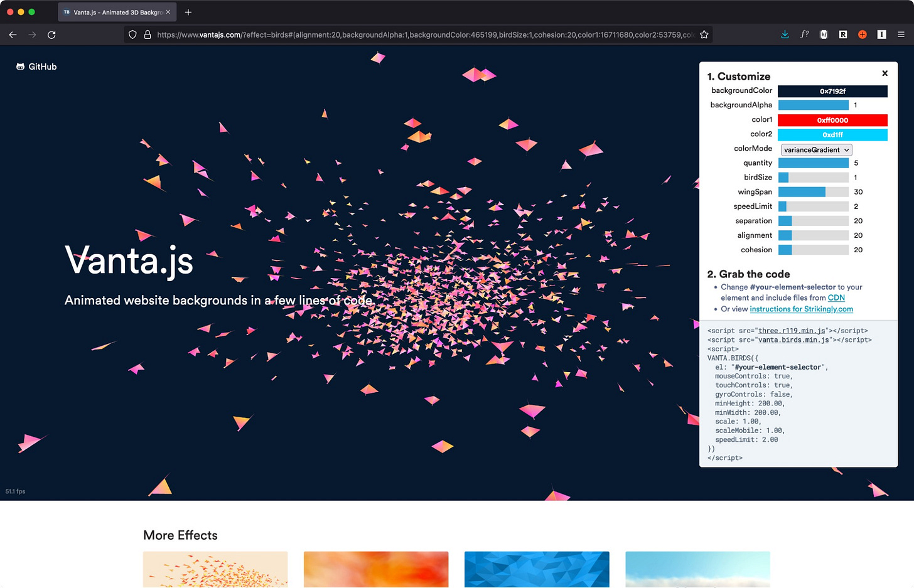This screenshot has height=588, width=914.
Task: Open the browser hamburger menu
Action: tap(901, 35)
